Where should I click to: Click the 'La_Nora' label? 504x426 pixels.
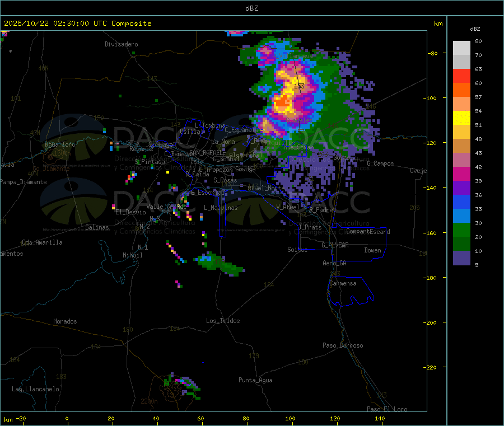223,142
